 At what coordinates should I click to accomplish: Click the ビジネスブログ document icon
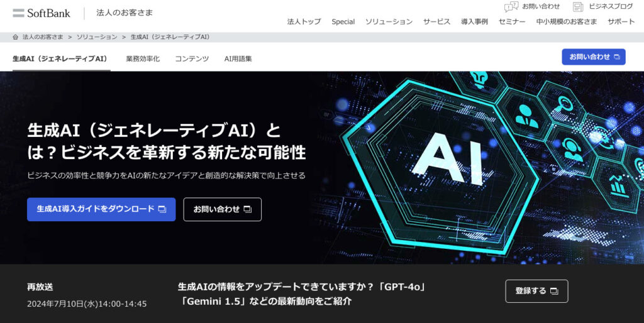[x=578, y=6]
